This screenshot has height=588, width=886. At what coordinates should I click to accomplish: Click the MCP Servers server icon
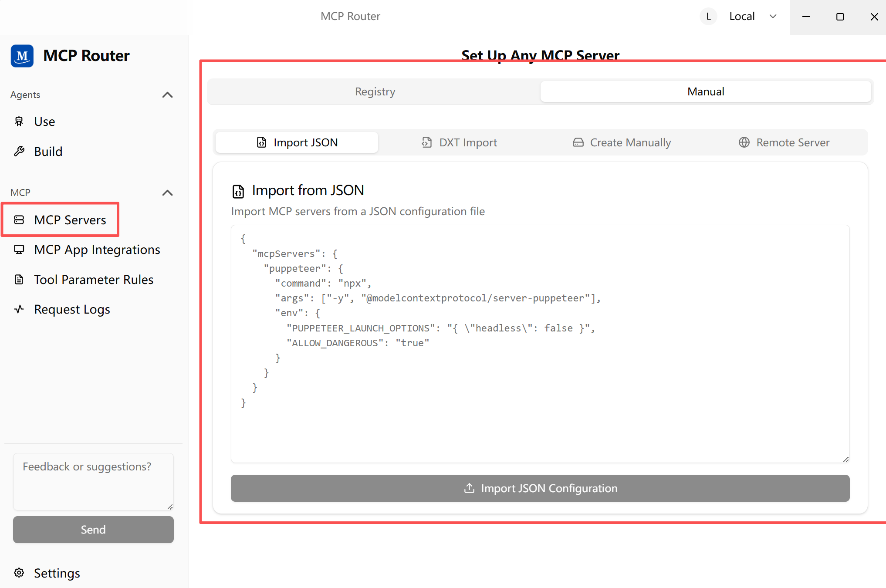click(x=19, y=220)
